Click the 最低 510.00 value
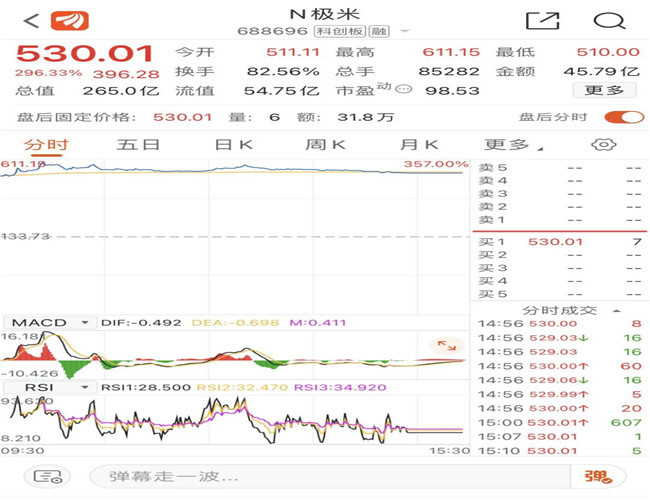Viewport: 650px width, 500px height. point(608,52)
